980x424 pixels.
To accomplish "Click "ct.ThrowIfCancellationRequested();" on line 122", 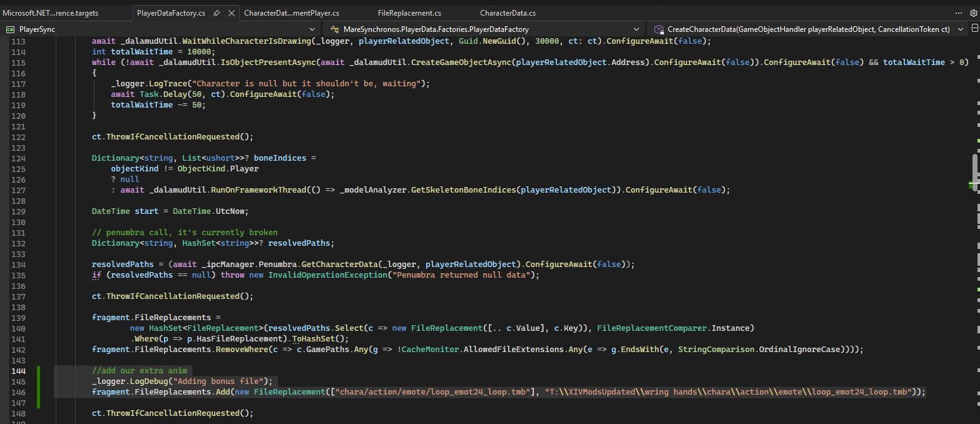I will pos(173,137).
